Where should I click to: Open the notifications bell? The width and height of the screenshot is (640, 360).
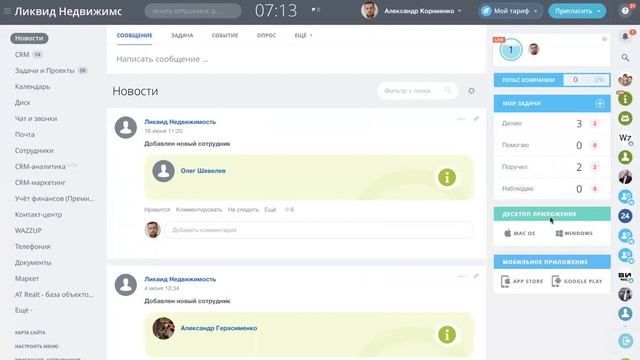(625, 37)
